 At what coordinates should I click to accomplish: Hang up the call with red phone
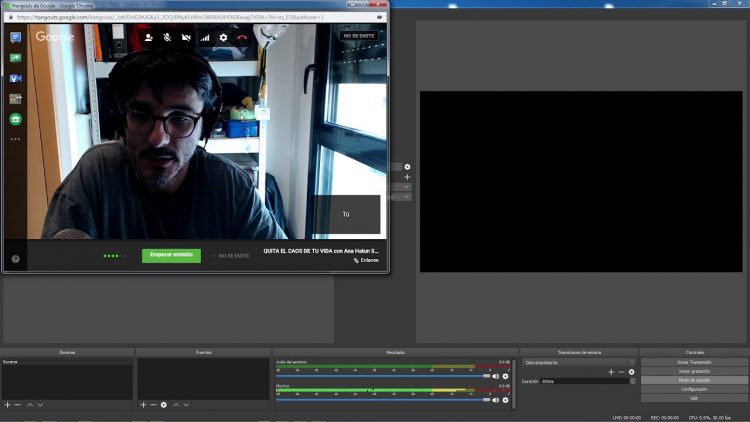242,37
